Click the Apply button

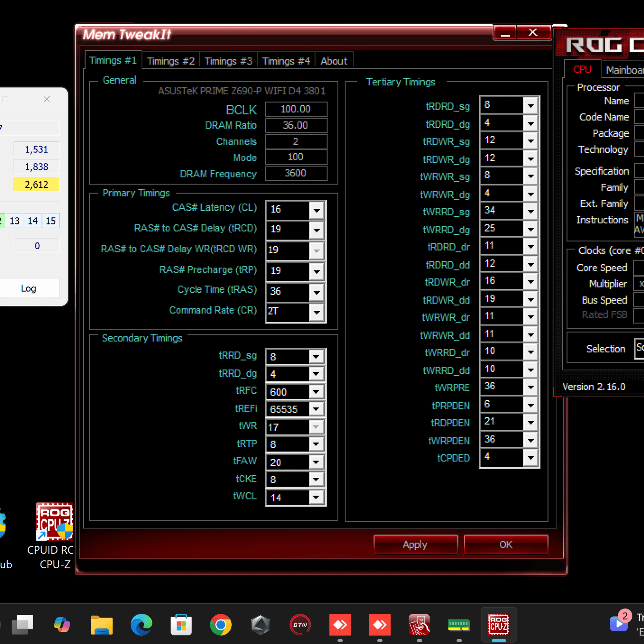pos(415,545)
